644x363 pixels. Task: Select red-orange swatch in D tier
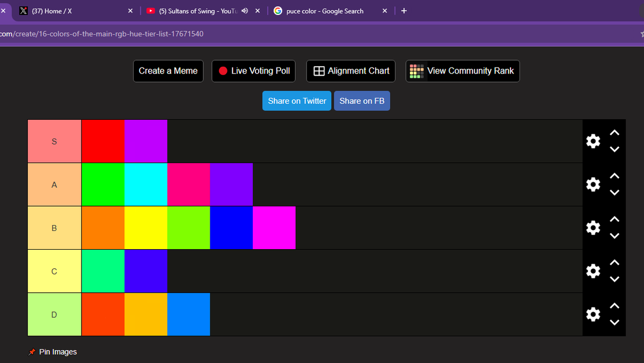pos(103,314)
